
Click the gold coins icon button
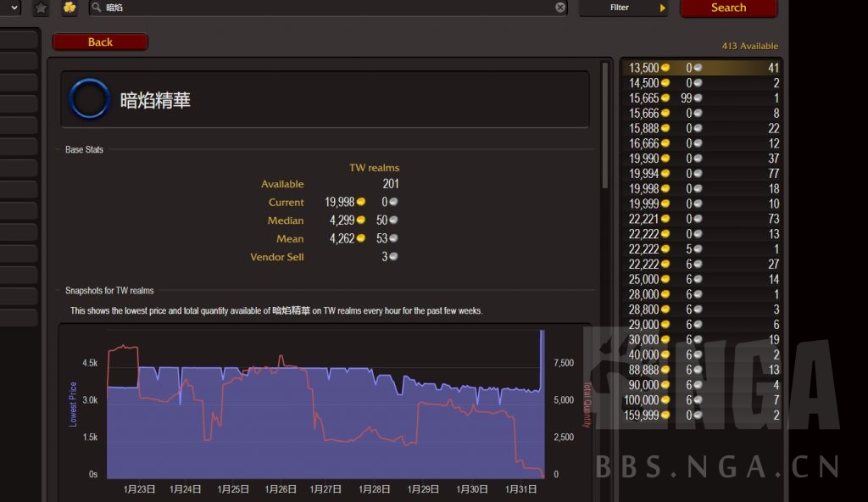(x=70, y=8)
